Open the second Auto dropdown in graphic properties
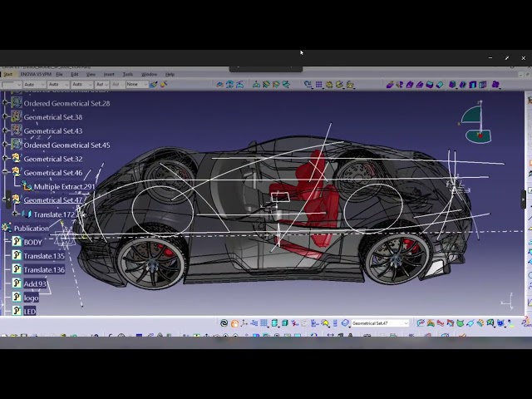 click(58, 85)
